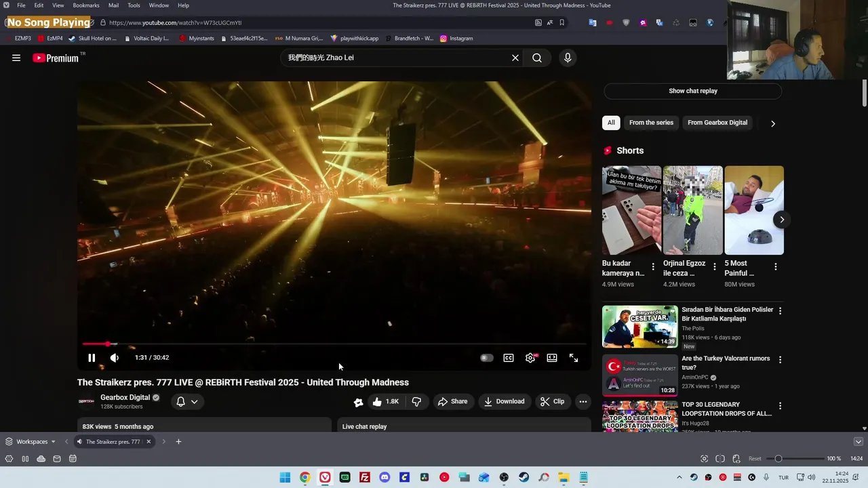This screenshot has height=488, width=868.
Task: Open the Instagram bookmark
Action: (456, 39)
